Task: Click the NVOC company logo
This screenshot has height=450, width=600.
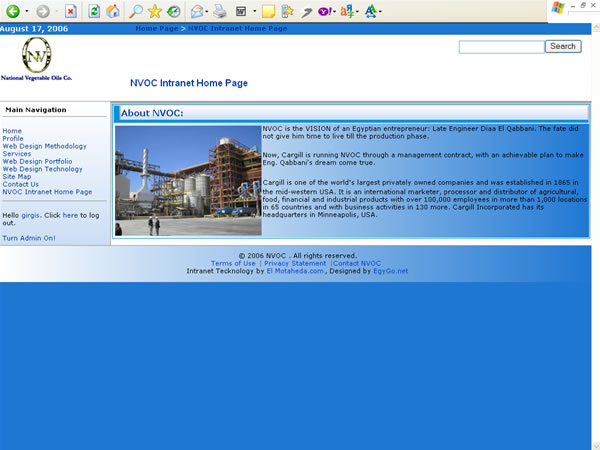Action: pyautogui.click(x=36, y=59)
